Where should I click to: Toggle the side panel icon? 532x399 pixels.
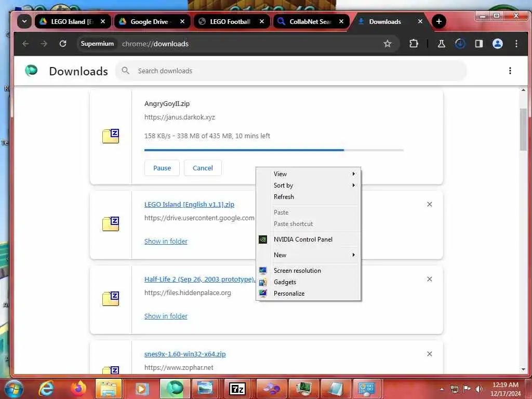point(478,44)
